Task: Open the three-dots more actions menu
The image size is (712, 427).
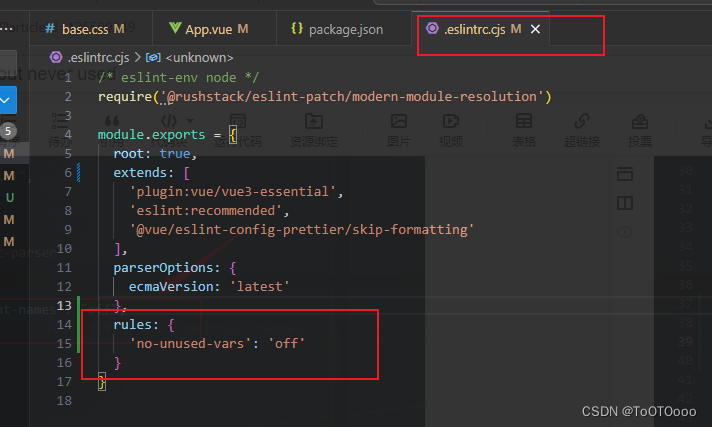Action: (x=7, y=29)
